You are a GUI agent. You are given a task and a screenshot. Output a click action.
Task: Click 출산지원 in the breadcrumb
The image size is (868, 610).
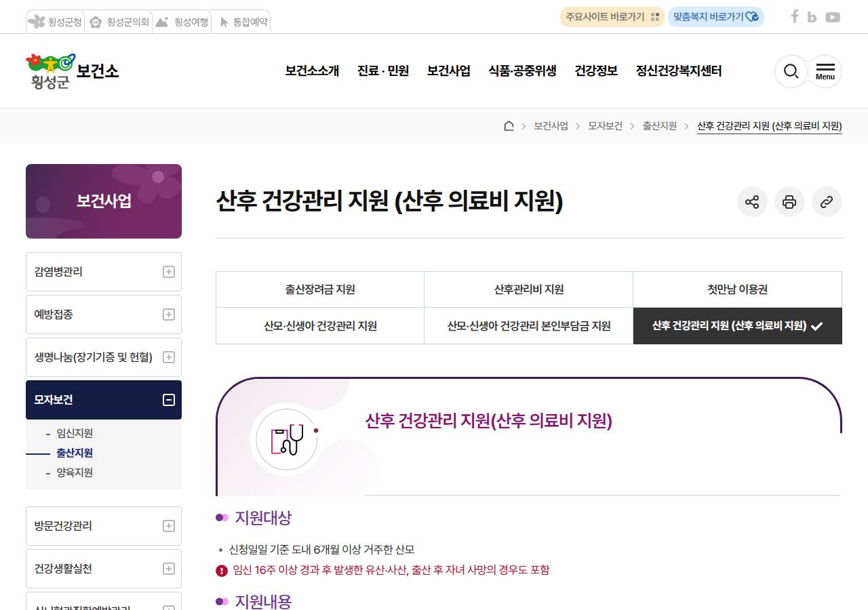[x=660, y=125]
